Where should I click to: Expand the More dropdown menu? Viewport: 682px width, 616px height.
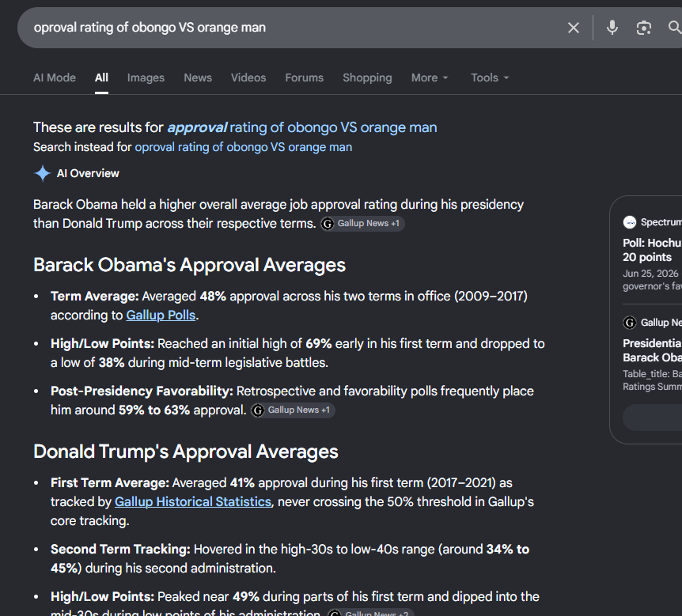pos(430,77)
